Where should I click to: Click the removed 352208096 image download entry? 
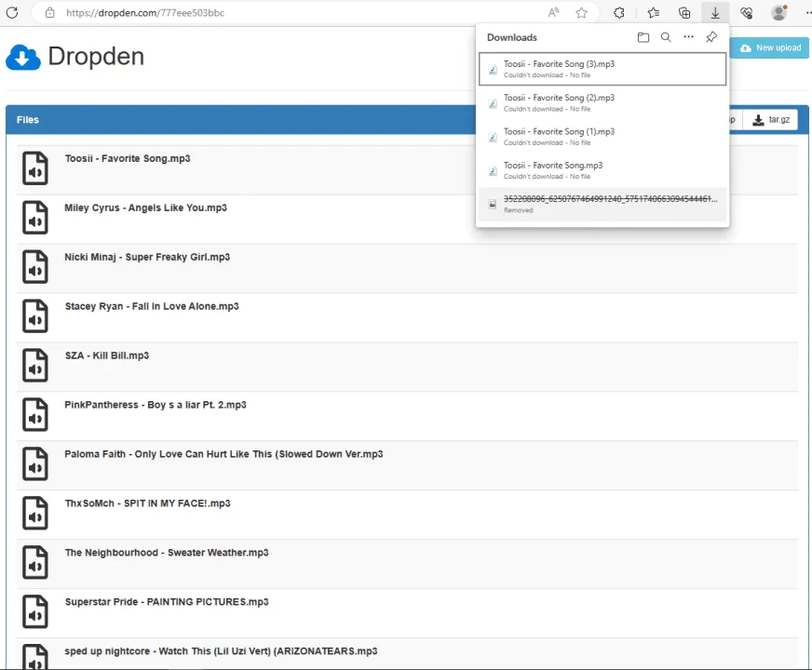click(602, 205)
